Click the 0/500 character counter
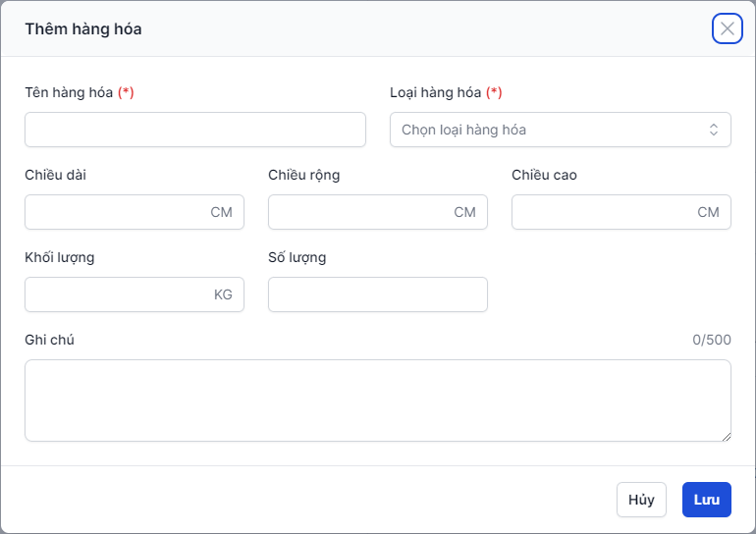 (x=711, y=340)
